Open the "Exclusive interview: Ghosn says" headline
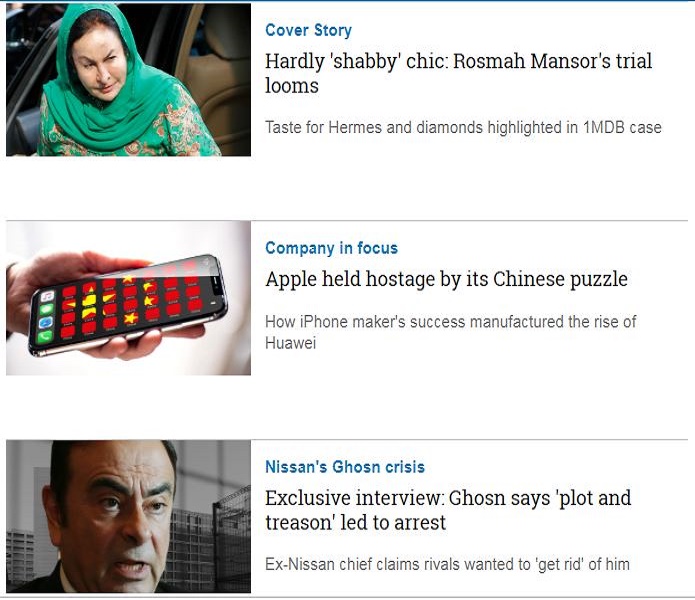 (448, 510)
